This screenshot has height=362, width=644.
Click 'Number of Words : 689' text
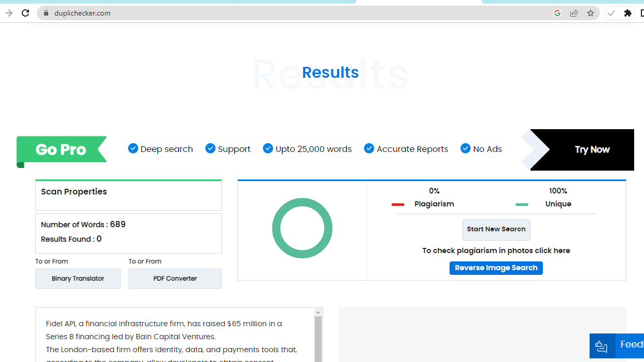pyautogui.click(x=83, y=225)
